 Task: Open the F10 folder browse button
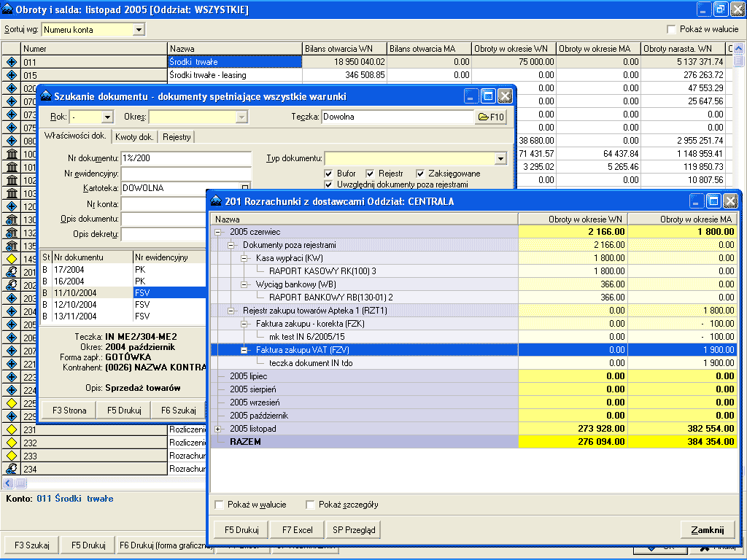click(491, 117)
